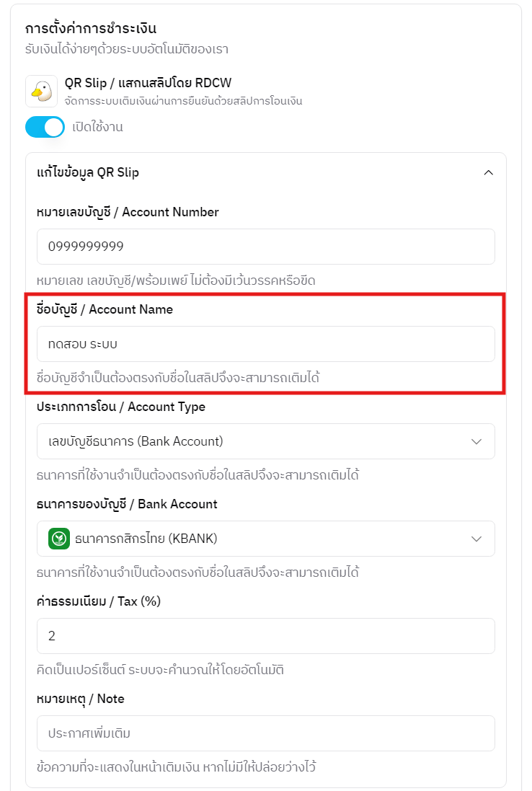Click the Note field with ประกาศเพิ่มเติม placeholder
The width and height of the screenshot is (532, 791).
[266, 733]
